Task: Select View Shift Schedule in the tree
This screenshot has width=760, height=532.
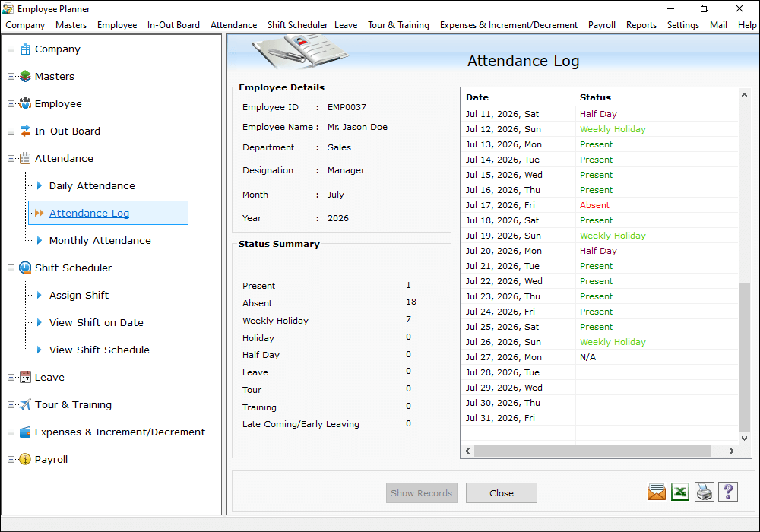Action: point(100,350)
